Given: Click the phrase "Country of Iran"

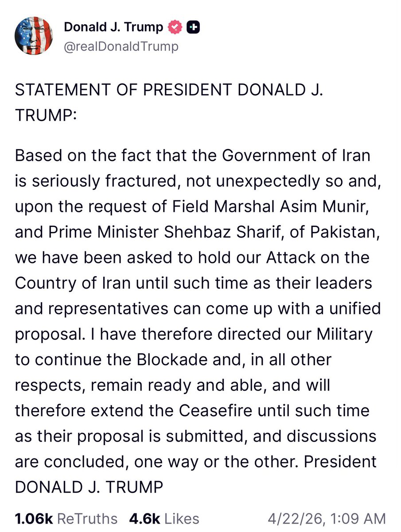Looking at the screenshot, I should [x=73, y=284].
